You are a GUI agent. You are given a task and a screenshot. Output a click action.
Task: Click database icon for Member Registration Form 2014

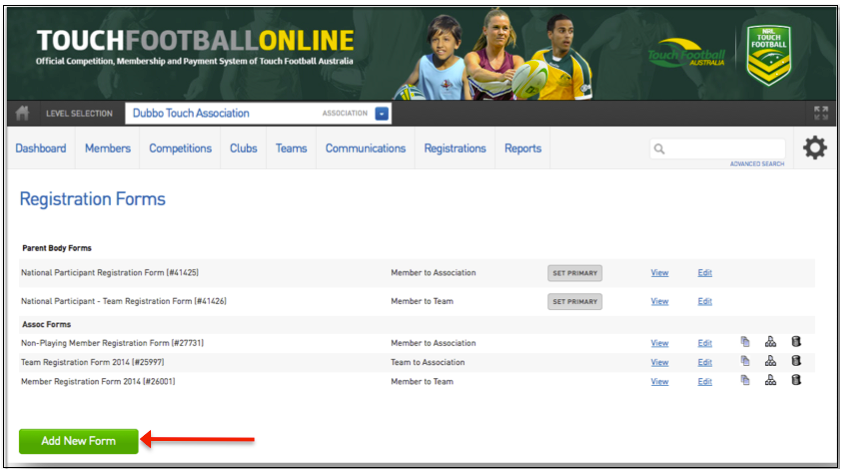point(796,380)
